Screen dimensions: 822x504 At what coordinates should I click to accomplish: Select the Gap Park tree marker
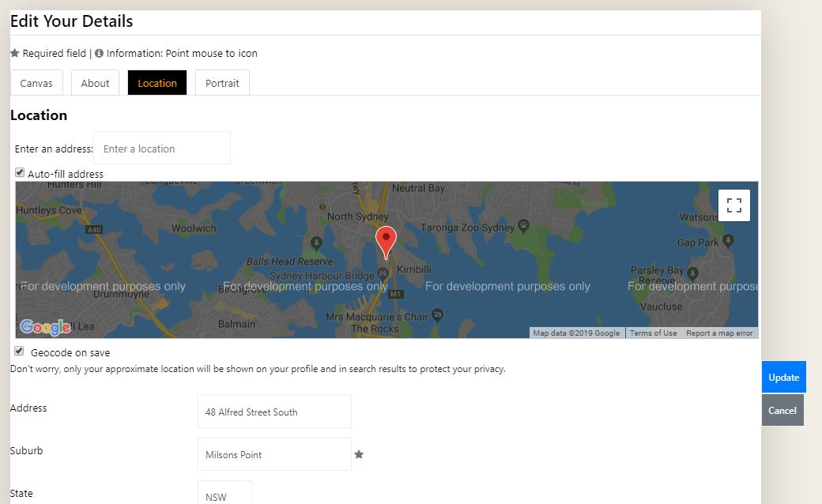728,241
